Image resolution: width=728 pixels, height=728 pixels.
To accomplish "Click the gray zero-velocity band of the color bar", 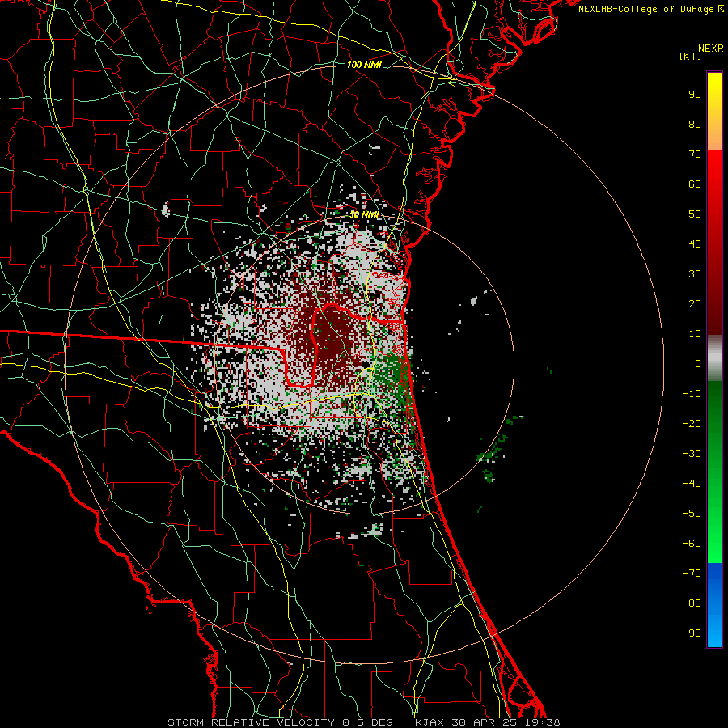I will pyautogui.click(x=714, y=358).
